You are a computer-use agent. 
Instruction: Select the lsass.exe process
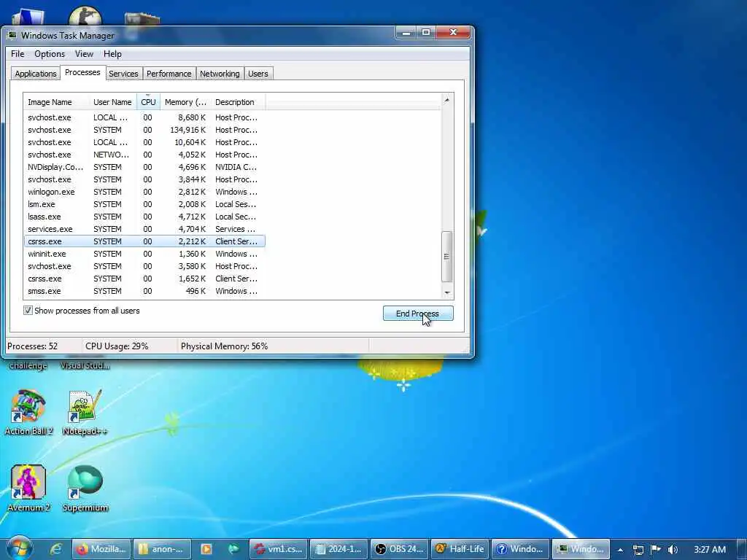click(x=144, y=217)
